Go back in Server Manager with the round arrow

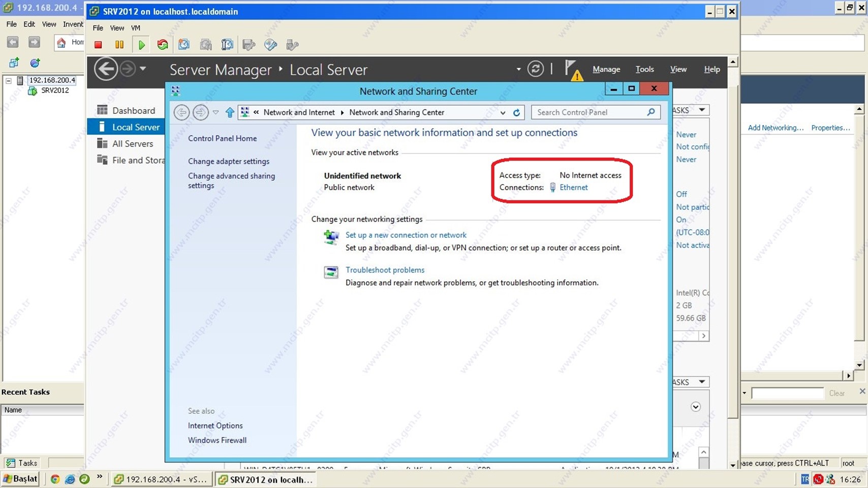click(x=106, y=69)
